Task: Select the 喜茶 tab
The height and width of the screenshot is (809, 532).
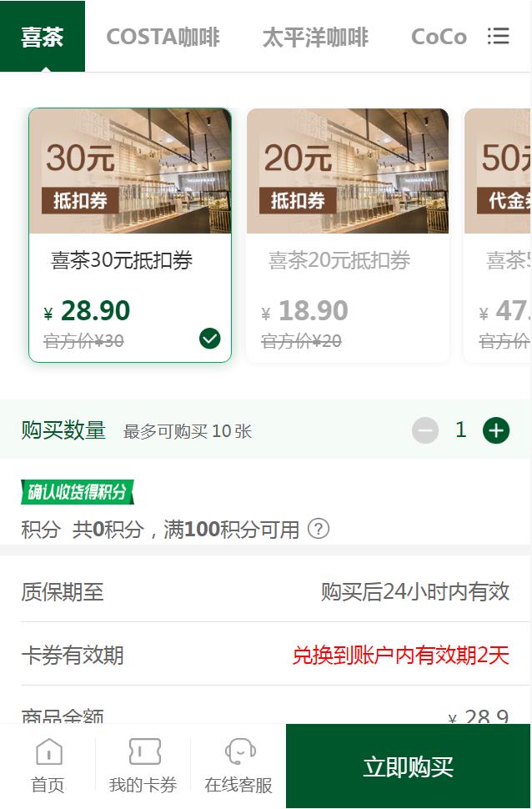Action: click(x=43, y=36)
